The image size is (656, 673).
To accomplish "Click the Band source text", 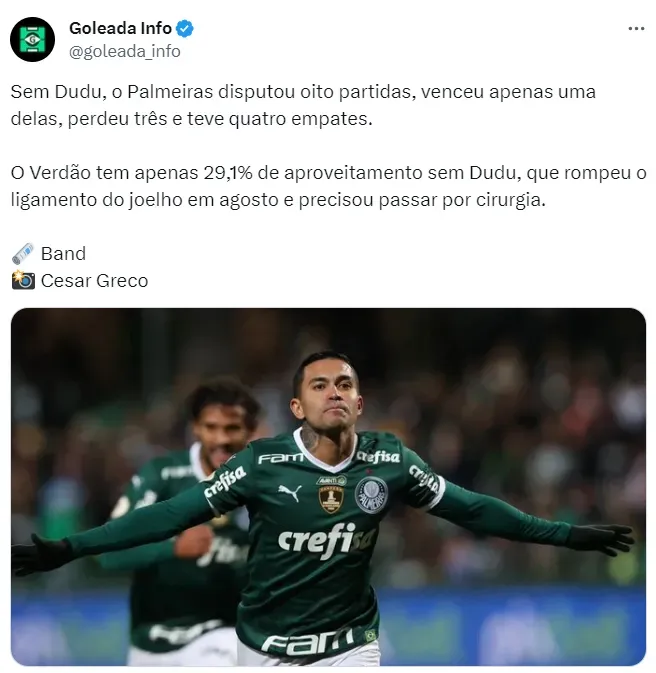I will click(63, 254).
